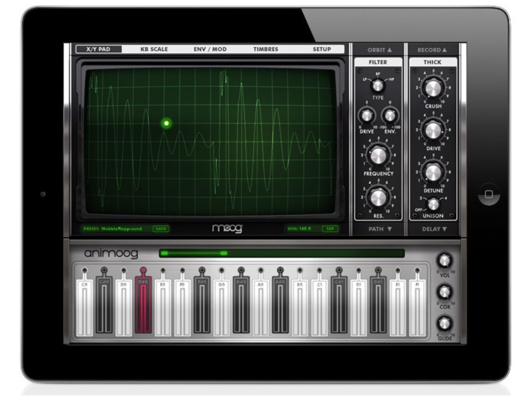The height and width of the screenshot is (398, 532).
Task: Play the F0 key
Action: pos(182,307)
